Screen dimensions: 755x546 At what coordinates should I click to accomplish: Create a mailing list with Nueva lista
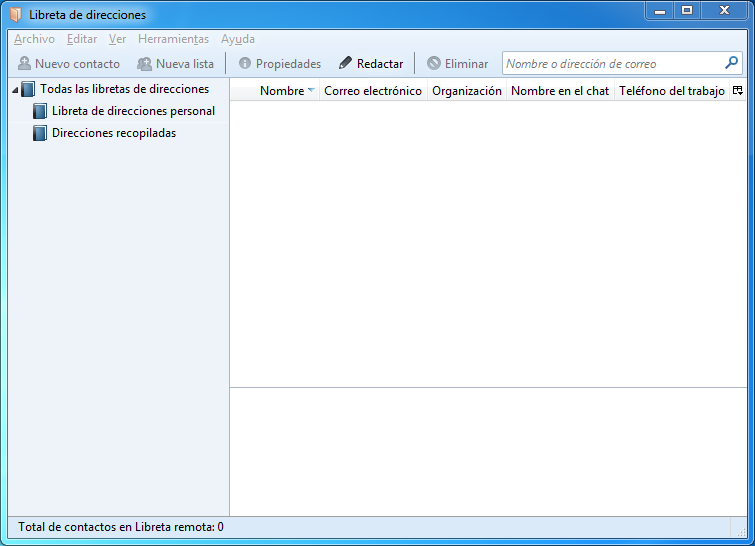[x=175, y=64]
